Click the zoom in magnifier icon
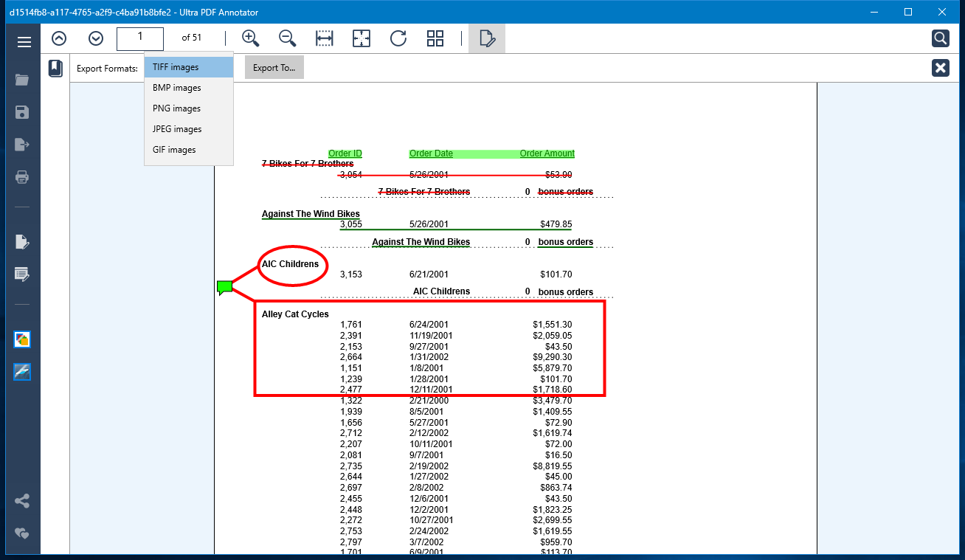 tap(251, 38)
